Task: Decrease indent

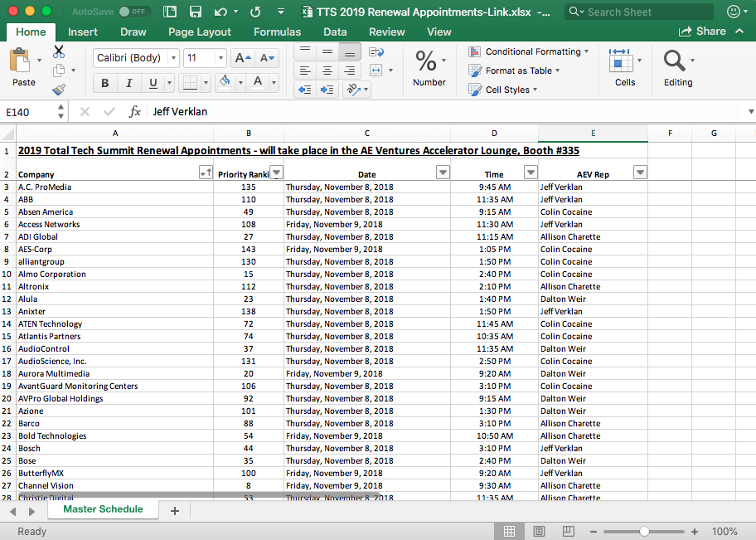Action: point(305,90)
